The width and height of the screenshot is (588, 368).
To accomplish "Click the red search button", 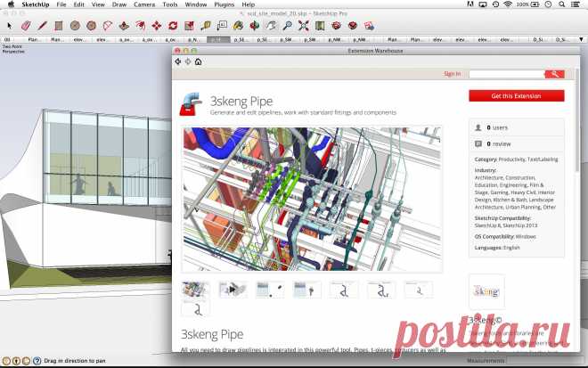I will (x=555, y=74).
